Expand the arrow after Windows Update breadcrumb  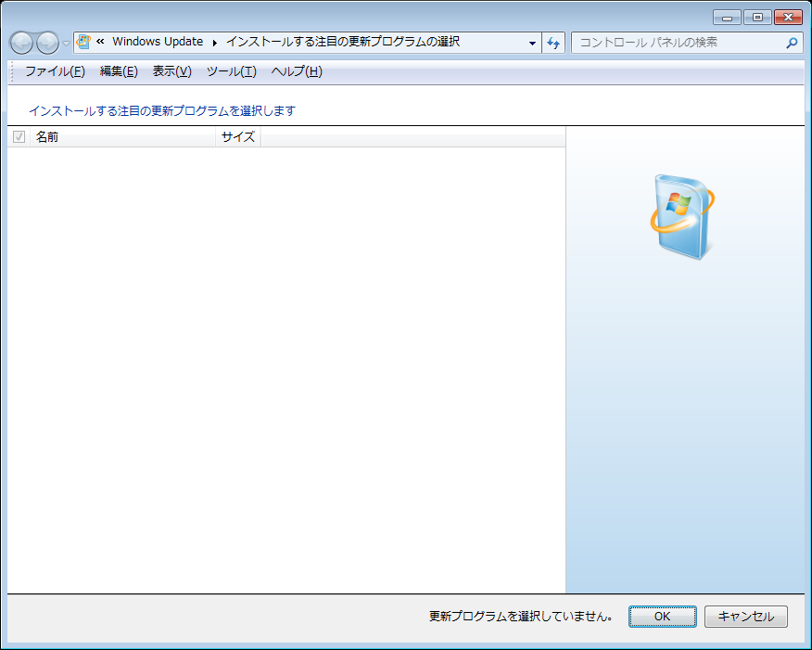pos(215,42)
